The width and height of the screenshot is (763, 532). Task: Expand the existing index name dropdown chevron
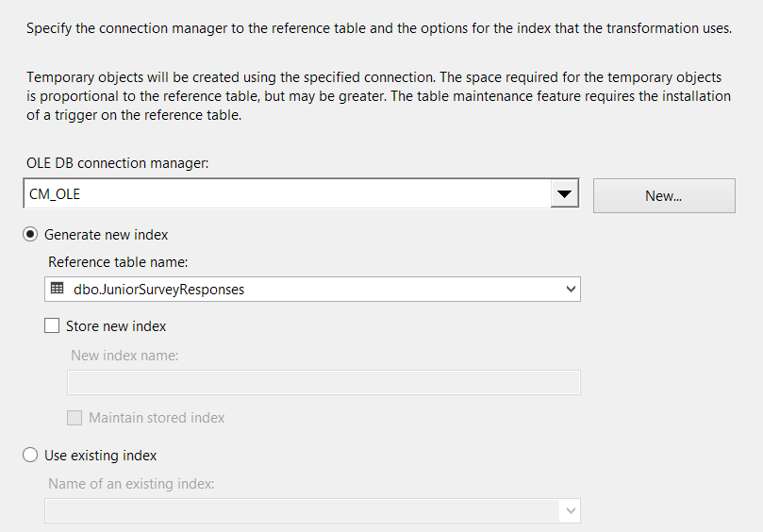[571, 511]
